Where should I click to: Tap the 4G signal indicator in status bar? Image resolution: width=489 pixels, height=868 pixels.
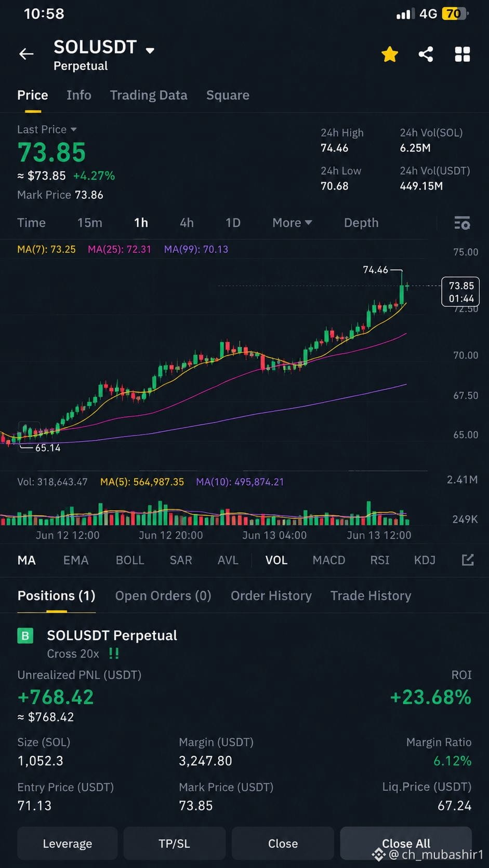coord(428,13)
